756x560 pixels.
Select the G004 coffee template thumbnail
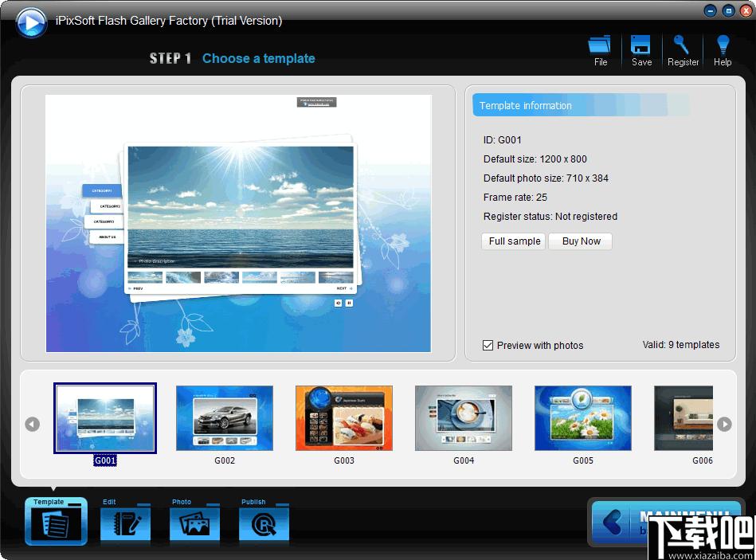point(464,418)
